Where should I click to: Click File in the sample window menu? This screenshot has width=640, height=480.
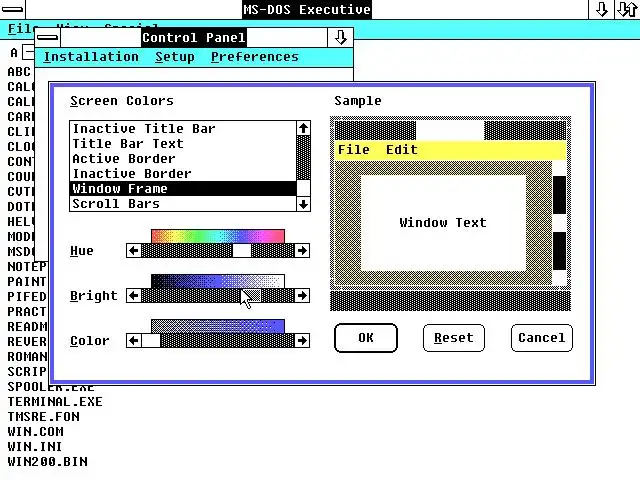(353, 150)
